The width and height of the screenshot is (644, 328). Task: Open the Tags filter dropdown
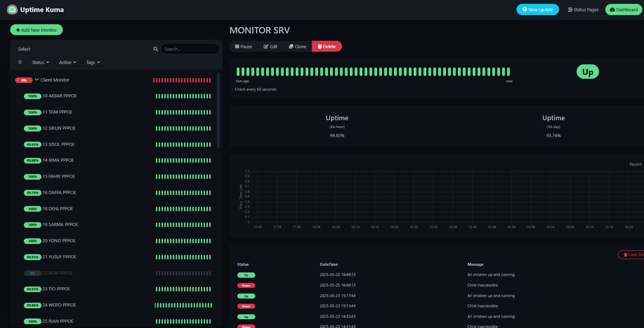(x=93, y=62)
